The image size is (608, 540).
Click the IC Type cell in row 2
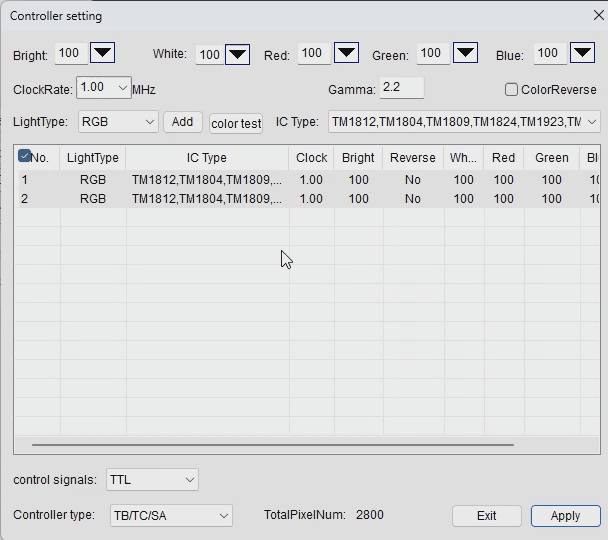pyautogui.click(x=207, y=199)
